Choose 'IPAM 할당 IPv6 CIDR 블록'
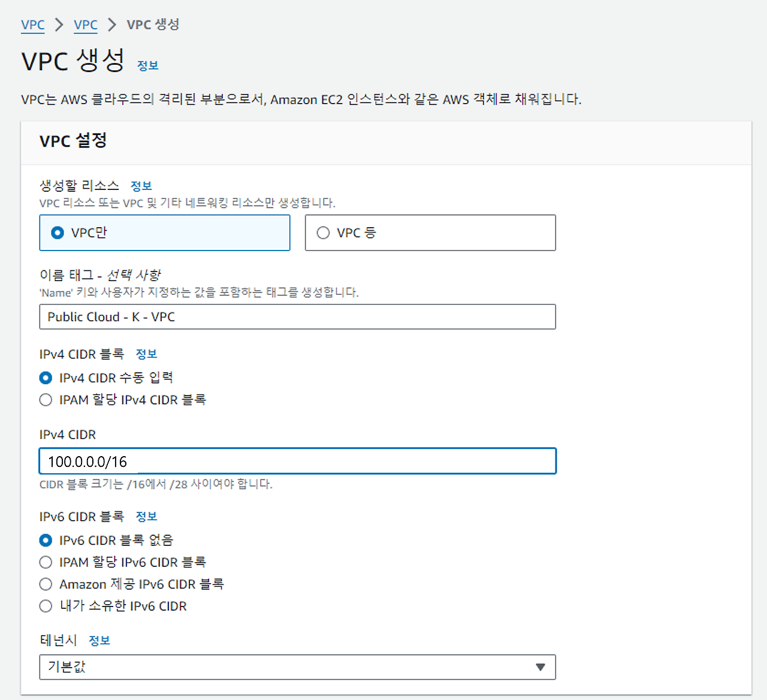This screenshot has width=767, height=700. pos(46,562)
